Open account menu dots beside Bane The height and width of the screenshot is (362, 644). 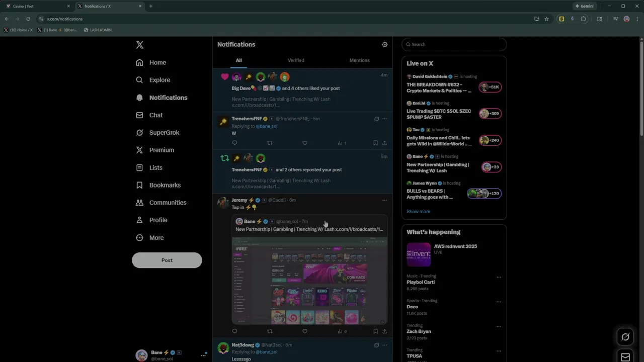(203, 355)
